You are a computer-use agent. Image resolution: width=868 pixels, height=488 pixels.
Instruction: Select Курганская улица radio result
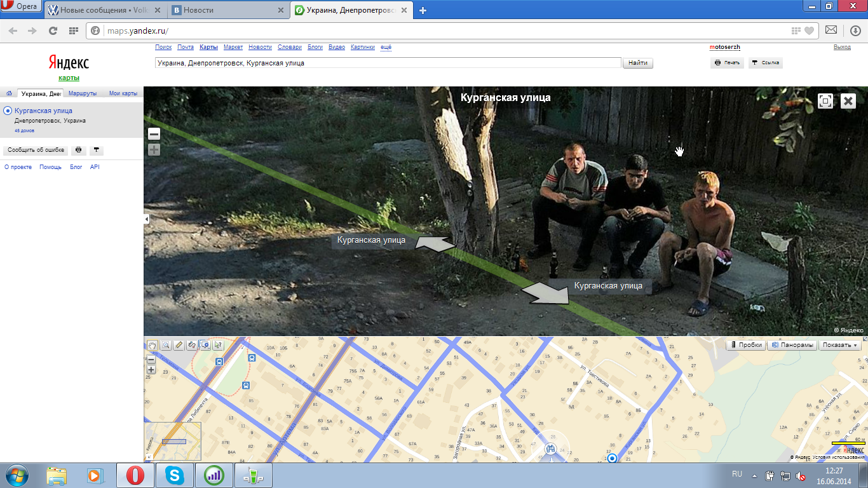pos(8,111)
